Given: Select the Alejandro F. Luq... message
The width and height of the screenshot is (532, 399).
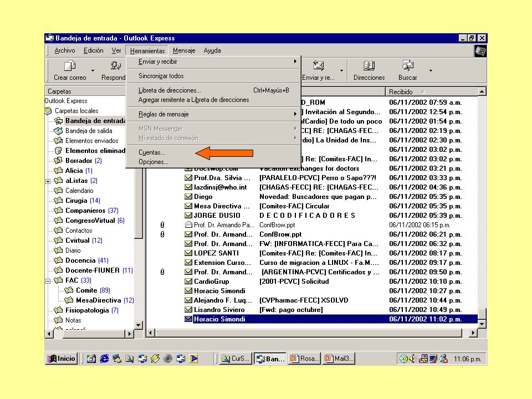Looking at the screenshot, I should click(330, 300).
